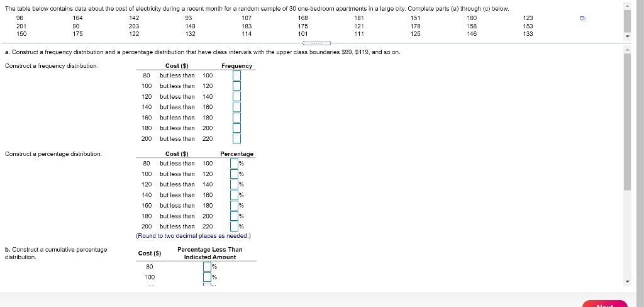Click data value 132 in table
Viewport: 644px width, 307px height.
(x=191, y=34)
